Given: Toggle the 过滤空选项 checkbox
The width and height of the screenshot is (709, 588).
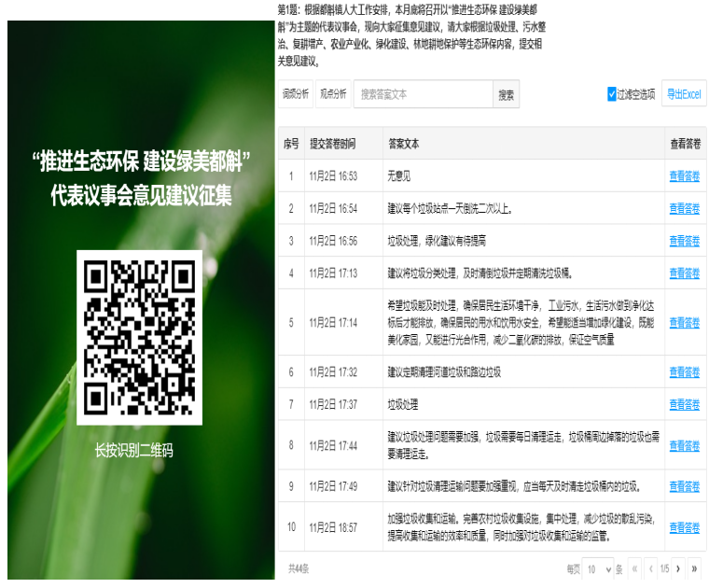Looking at the screenshot, I should point(612,94).
